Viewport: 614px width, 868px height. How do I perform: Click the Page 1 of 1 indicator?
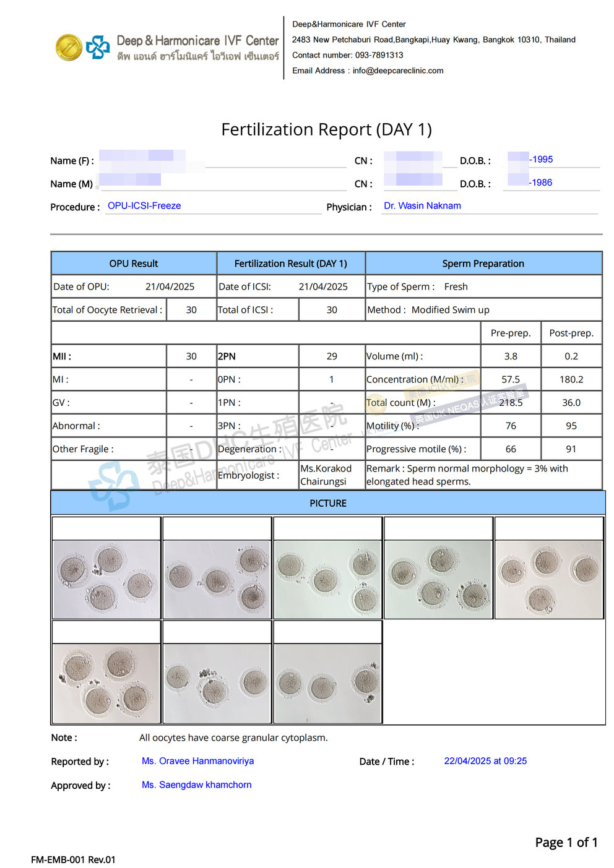566,843
